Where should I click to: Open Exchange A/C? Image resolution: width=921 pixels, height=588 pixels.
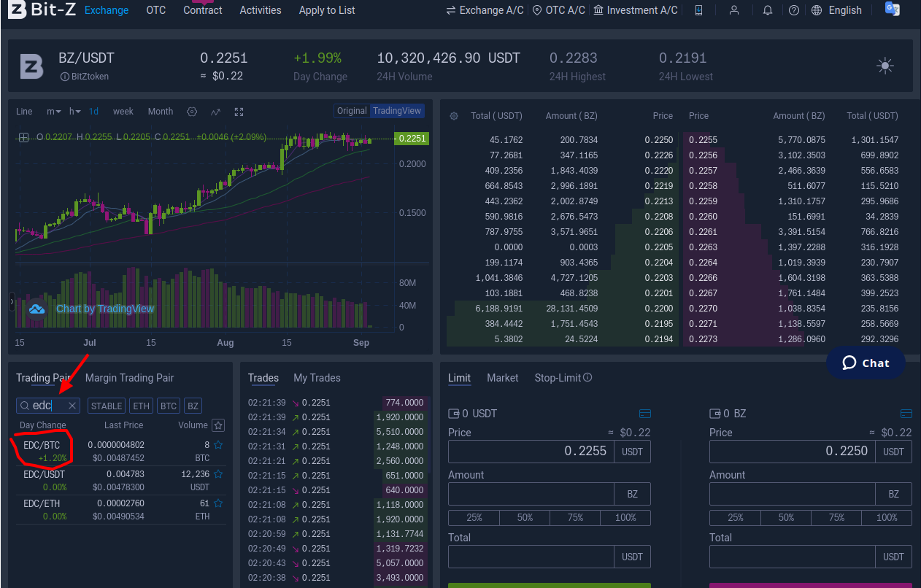tap(485, 10)
